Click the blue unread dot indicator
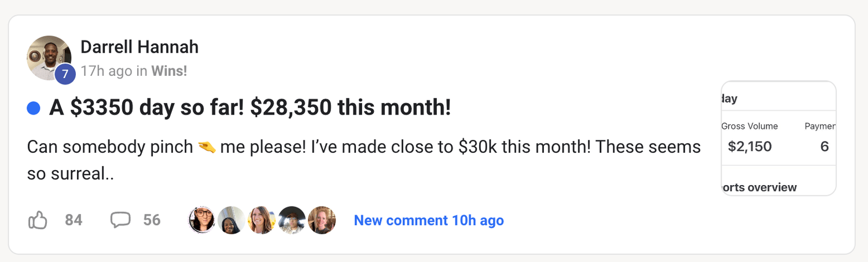The height and width of the screenshot is (262, 868). [x=34, y=108]
